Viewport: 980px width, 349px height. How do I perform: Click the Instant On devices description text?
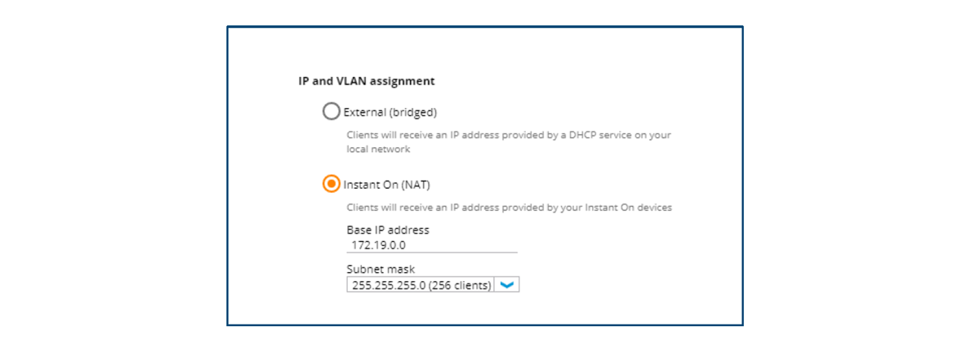tap(509, 208)
